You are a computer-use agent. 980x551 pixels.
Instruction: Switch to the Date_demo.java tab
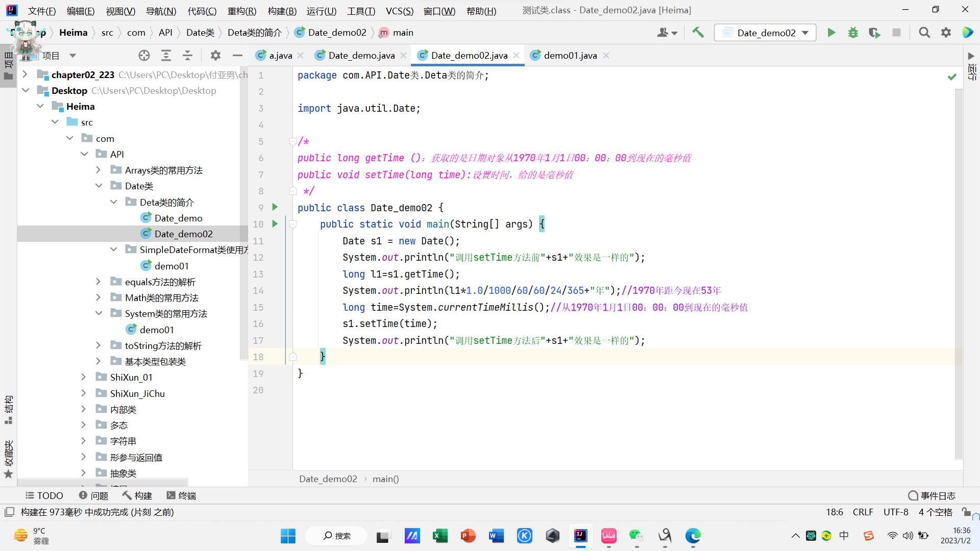pos(361,56)
